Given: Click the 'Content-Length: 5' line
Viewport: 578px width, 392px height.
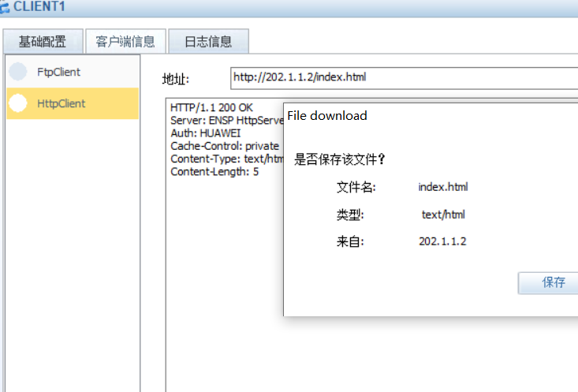Looking at the screenshot, I should pyautogui.click(x=214, y=172).
